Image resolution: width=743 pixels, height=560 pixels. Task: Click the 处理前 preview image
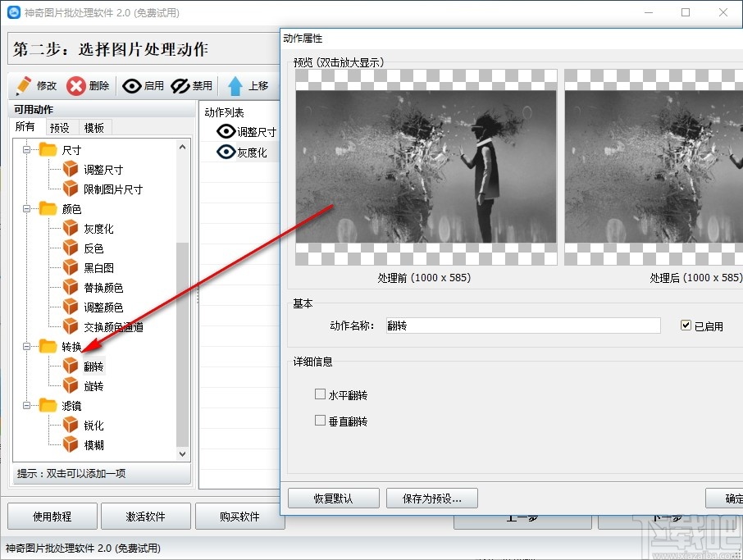pos(426,167)
